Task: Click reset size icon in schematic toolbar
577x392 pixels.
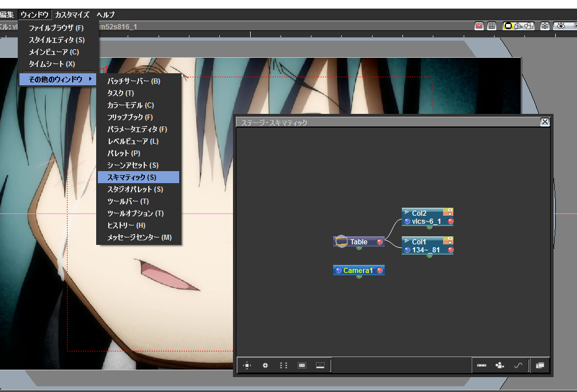Action: coord(302,365)
